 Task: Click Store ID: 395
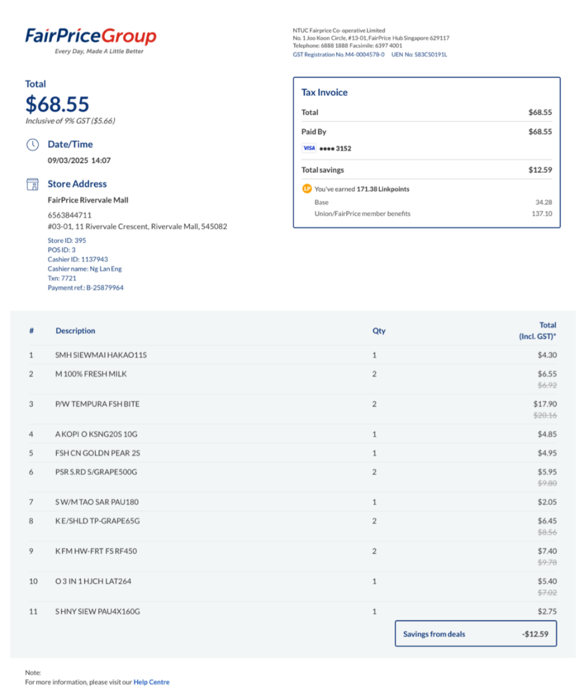click(x=67, y=240)
